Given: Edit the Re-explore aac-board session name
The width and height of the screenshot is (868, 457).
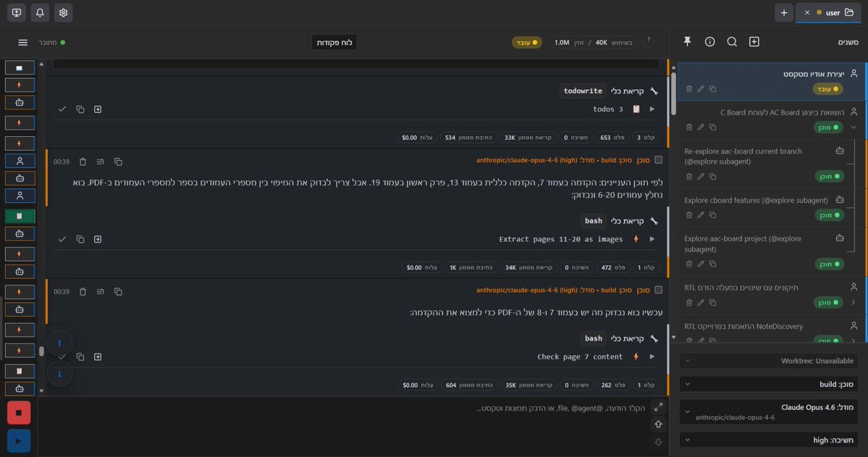Looking at the screenshot, I should 701,177.
